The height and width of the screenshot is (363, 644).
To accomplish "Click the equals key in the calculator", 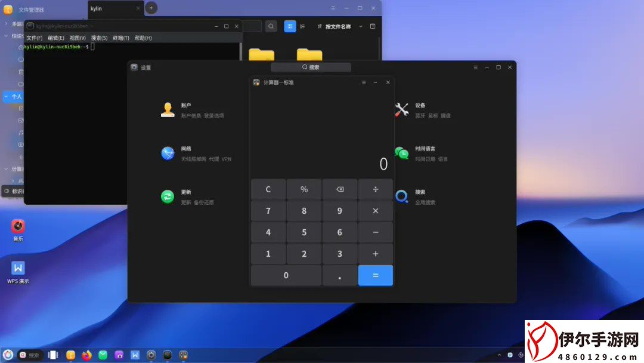I will coord(376,275).
